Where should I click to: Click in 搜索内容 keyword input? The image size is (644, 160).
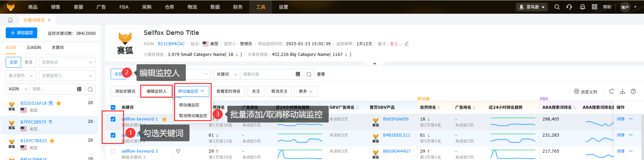point(267,74)
